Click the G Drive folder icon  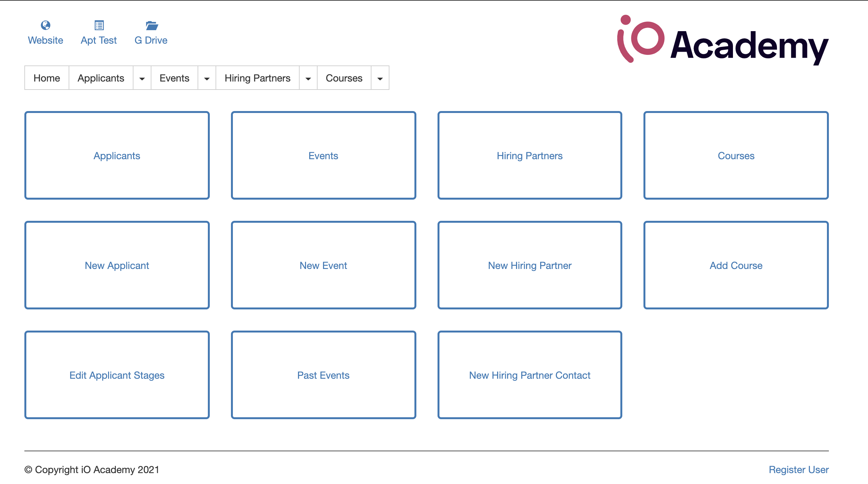(151, 25)
